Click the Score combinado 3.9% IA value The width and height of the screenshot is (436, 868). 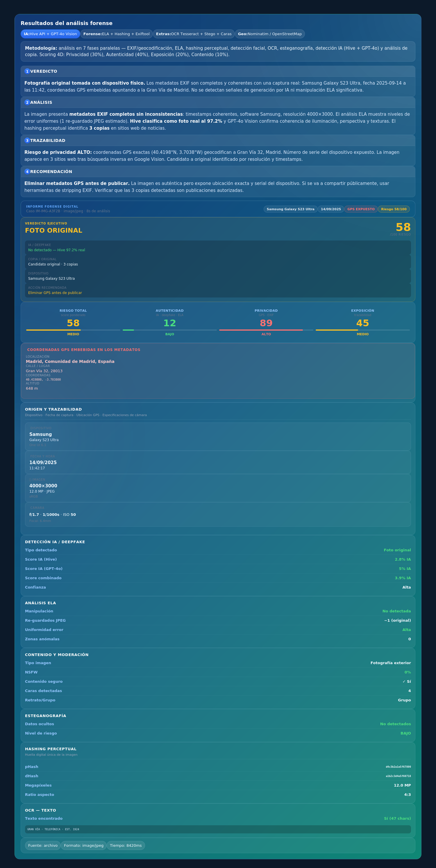click(x=403, y=578)
